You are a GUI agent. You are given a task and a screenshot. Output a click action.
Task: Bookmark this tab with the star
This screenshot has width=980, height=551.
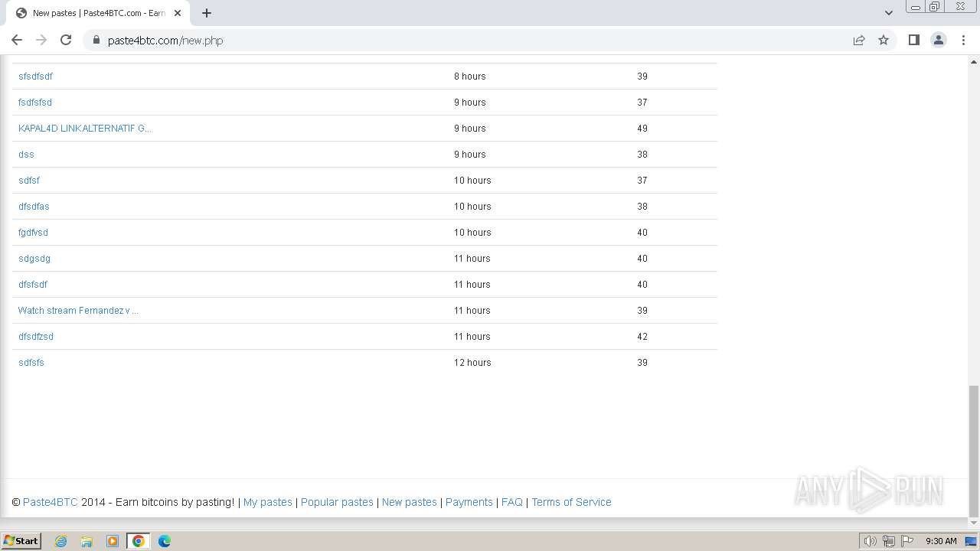pos(884,40)
